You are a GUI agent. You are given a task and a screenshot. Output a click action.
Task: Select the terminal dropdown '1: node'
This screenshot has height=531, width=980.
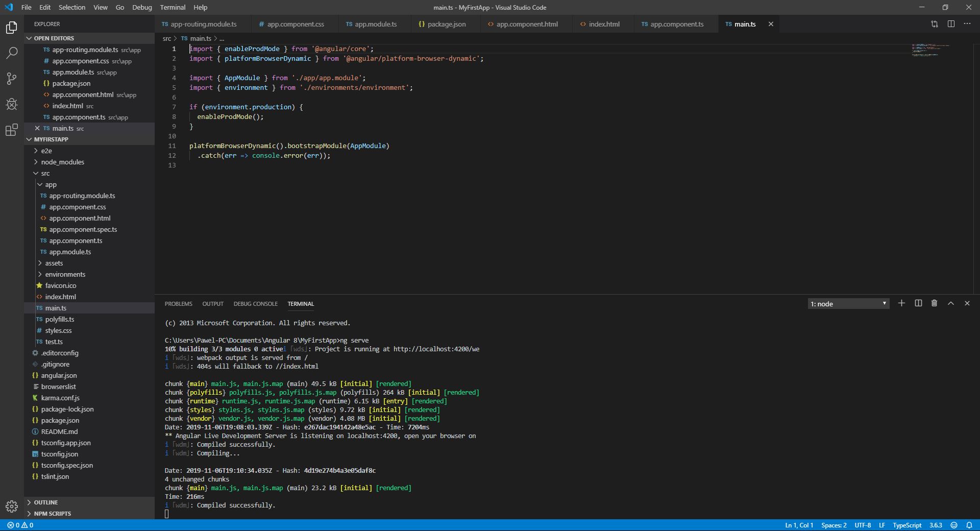(x=848, y=304)
